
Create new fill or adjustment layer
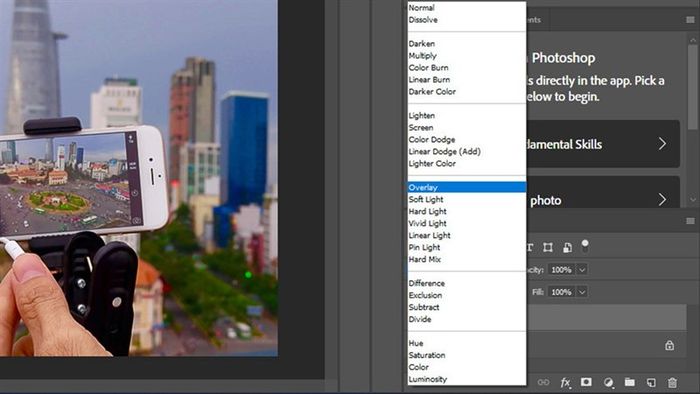click(608, 382)
